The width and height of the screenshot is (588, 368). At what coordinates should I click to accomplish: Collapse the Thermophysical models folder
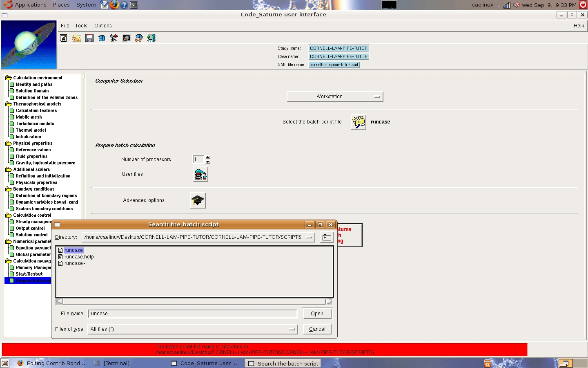(8, 104)
